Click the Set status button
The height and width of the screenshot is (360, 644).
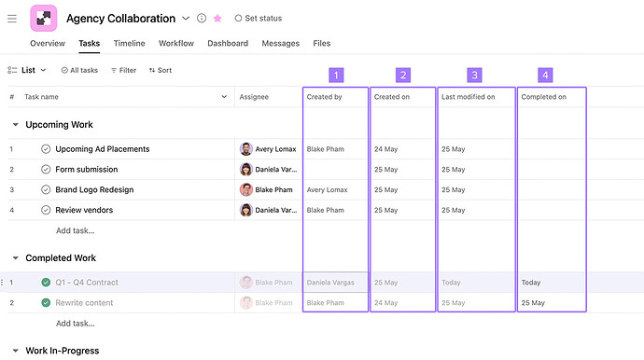[x=259, y=18]
